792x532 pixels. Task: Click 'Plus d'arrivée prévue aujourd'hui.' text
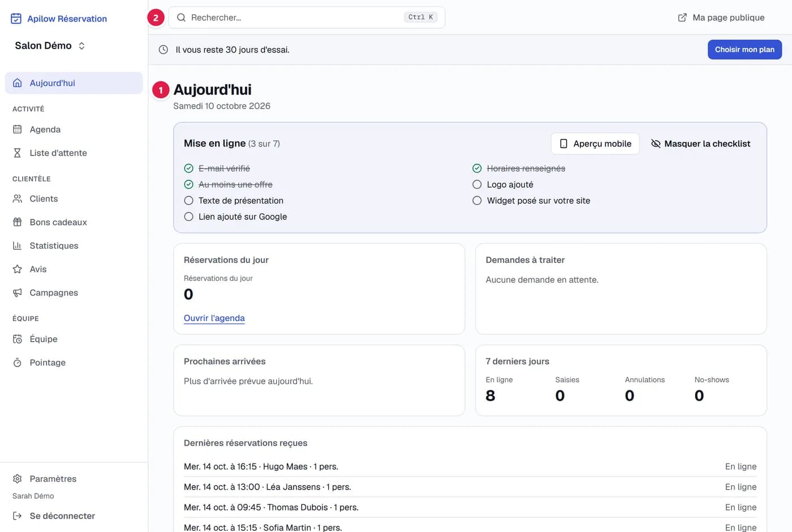[x=248, y=381]
